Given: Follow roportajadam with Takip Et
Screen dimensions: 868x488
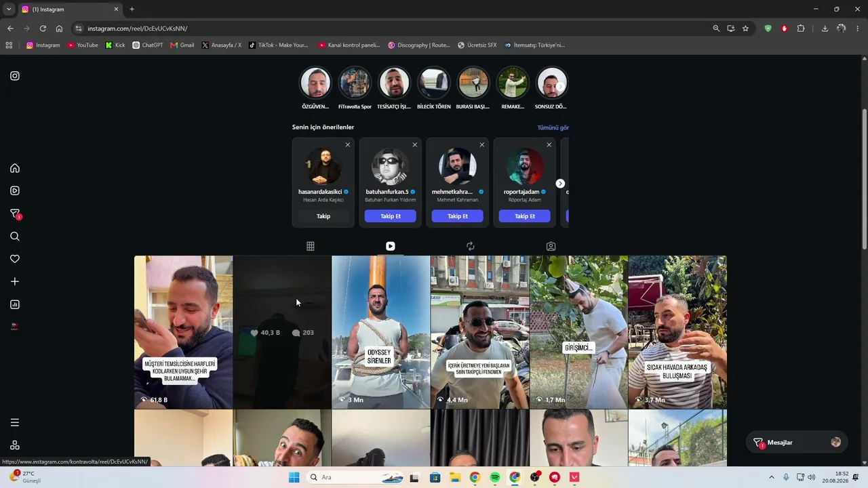Looking at the screenshot, I should coord(525,216).
